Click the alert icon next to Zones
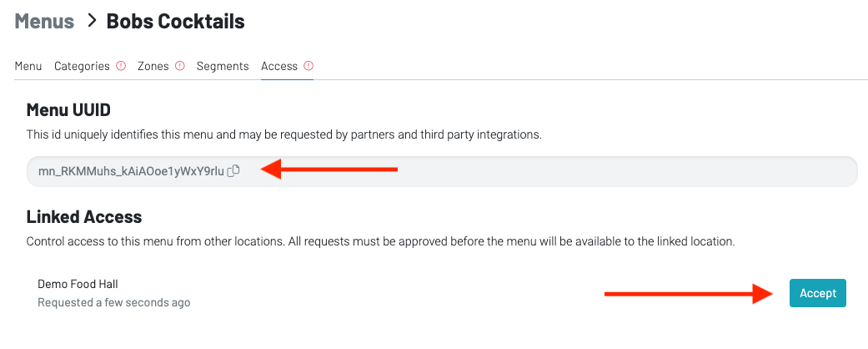The height and width of the screenshot is (349, 868). [180, 66]
